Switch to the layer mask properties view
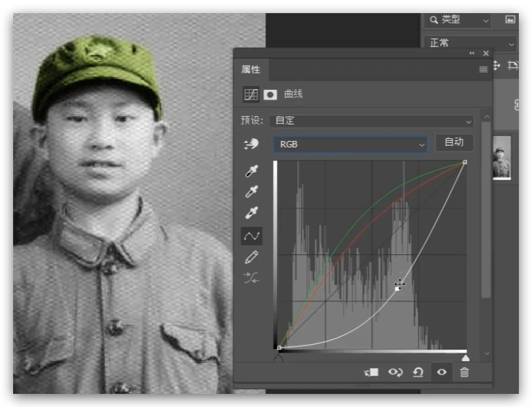532x407 pixels. click(270, 94)
